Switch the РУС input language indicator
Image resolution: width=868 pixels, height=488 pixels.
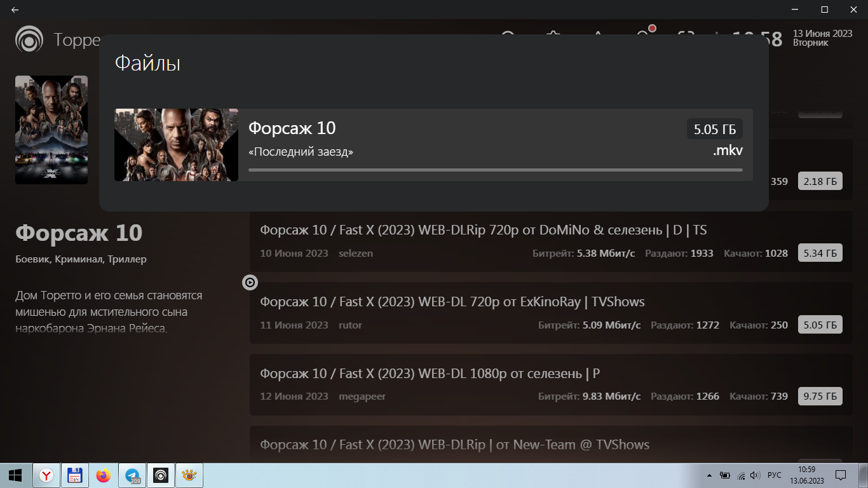(x=775, y=475)
